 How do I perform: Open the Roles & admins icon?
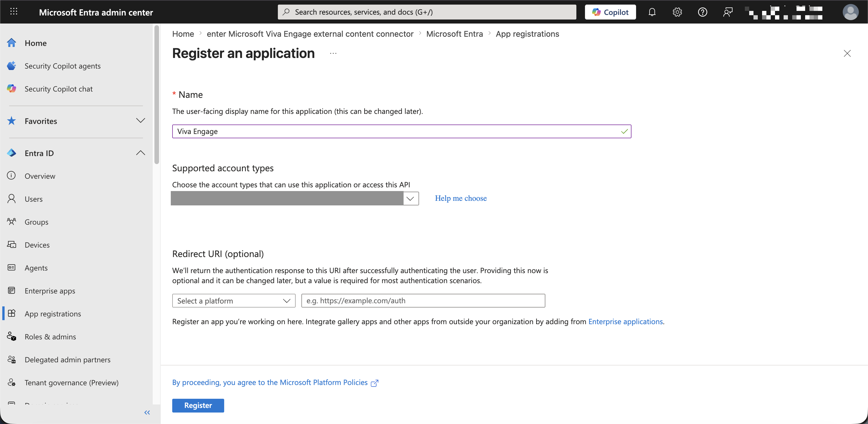point(12,336)
